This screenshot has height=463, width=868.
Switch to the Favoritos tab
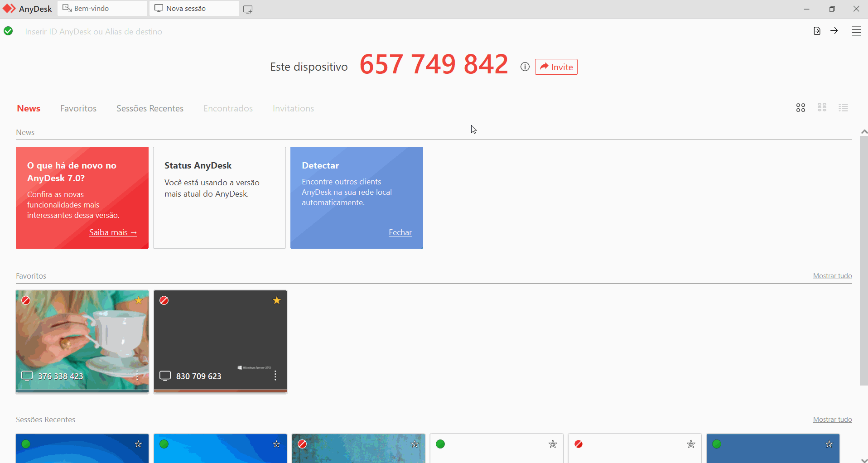pyautogui.click(x=78, y=108)
